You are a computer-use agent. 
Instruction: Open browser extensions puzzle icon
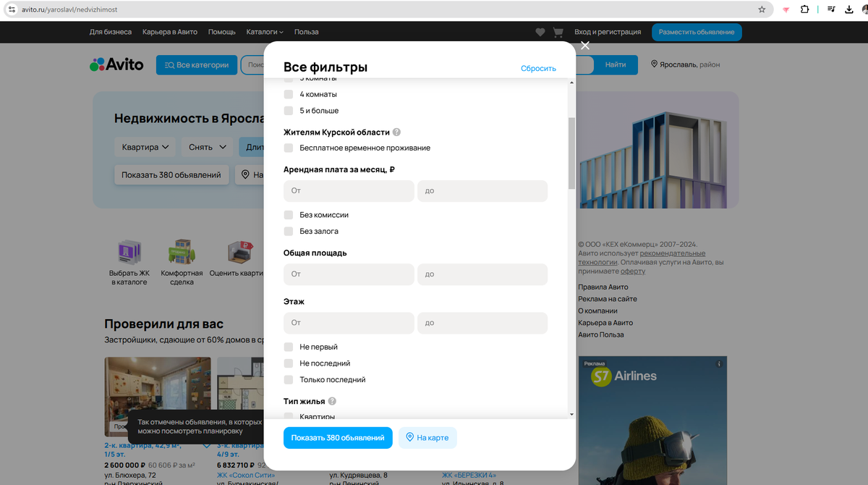[x=804, y=9]
